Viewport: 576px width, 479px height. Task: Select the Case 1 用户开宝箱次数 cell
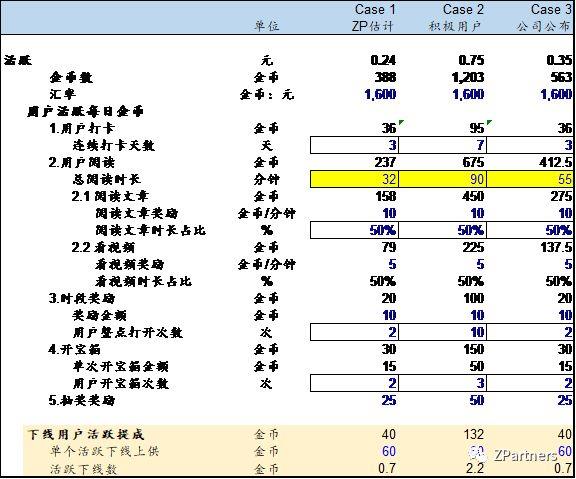[354, 383]
